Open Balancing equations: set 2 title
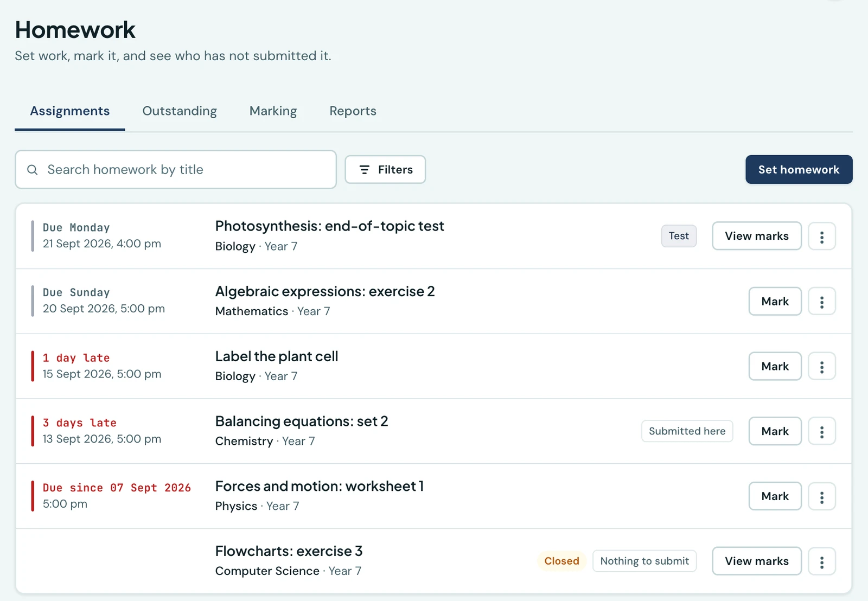Viewport: 868px width, 601px height. pyautogui.click(x=302, y=421)
